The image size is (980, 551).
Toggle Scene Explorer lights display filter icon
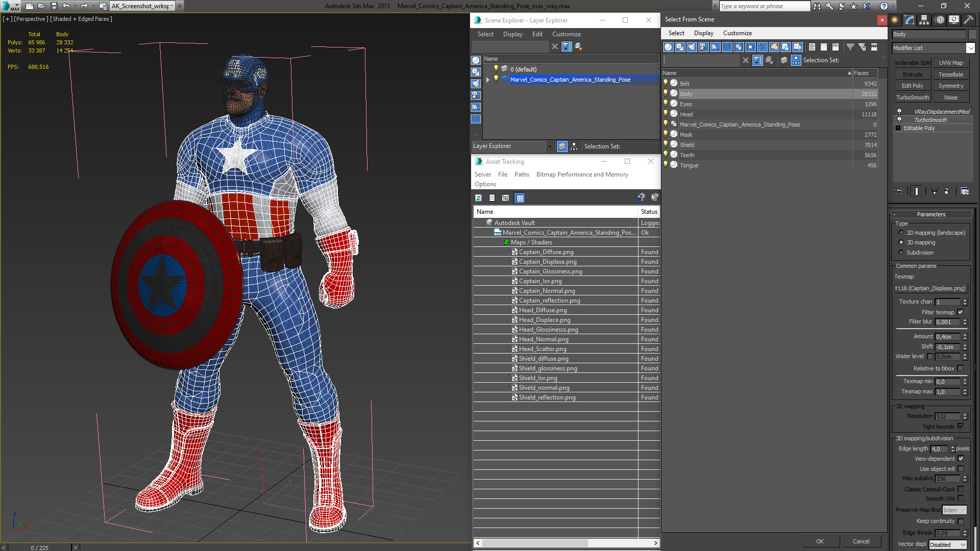476,84
